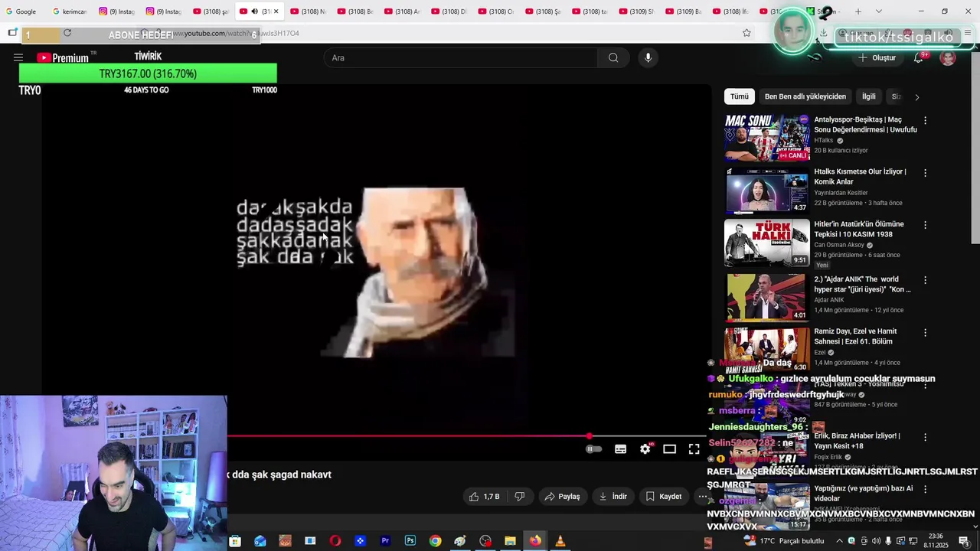Viewport: 980px width, 551px height.
Task: Start voice search with microphone
Action: [648, 58]
